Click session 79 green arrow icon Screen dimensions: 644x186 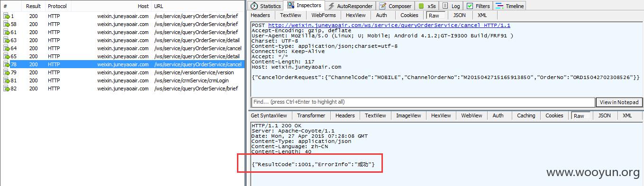7,72
